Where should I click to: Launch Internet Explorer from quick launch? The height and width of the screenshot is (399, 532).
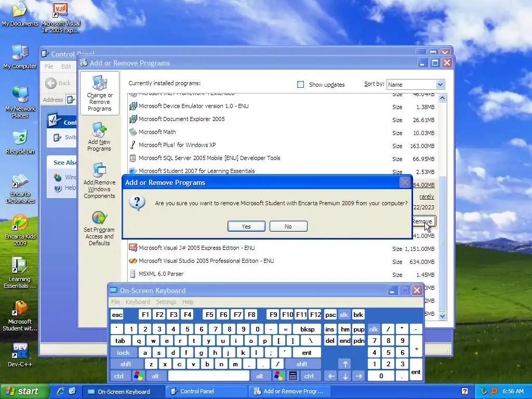pos(61,391)
